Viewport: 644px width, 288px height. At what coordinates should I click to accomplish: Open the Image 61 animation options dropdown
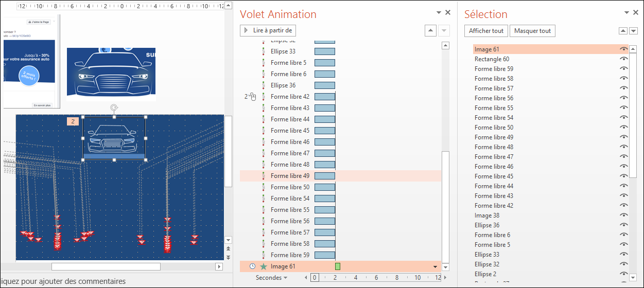436,267
